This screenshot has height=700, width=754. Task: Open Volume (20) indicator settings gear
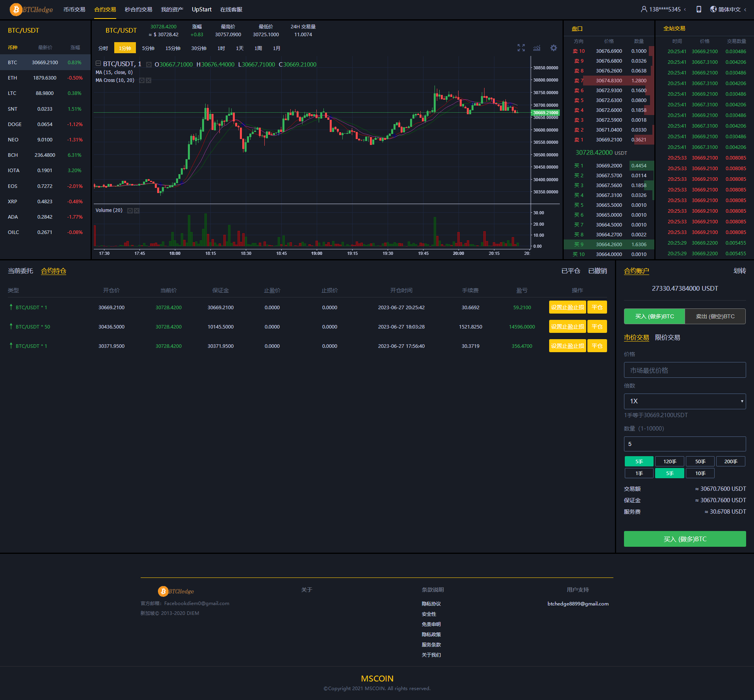click(x=130, y=211)
